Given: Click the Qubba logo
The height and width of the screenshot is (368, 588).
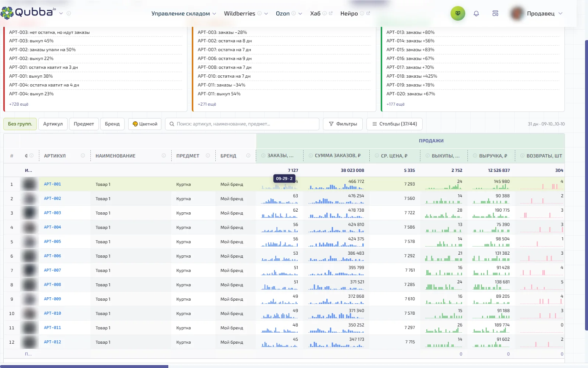Looking at the screenshot, I should (28, 13).
